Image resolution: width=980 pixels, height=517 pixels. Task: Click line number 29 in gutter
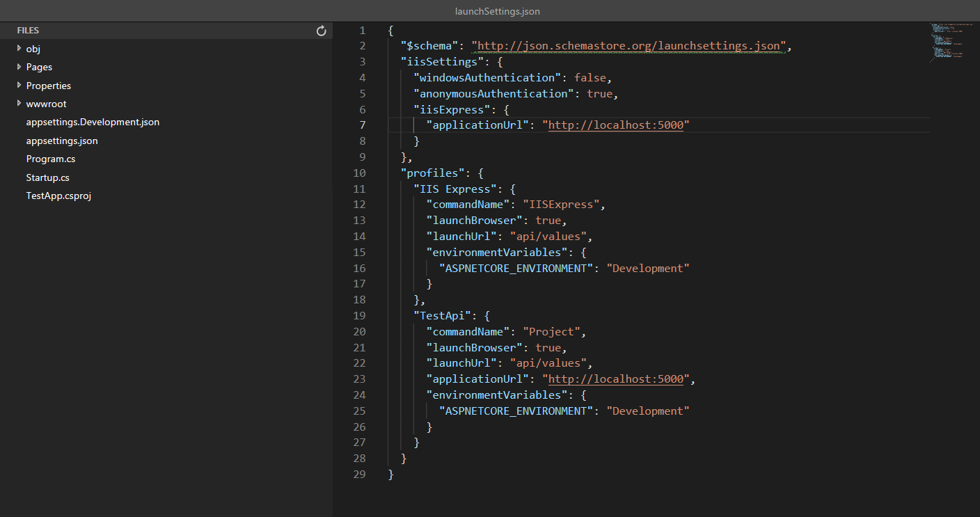point(359,474)
